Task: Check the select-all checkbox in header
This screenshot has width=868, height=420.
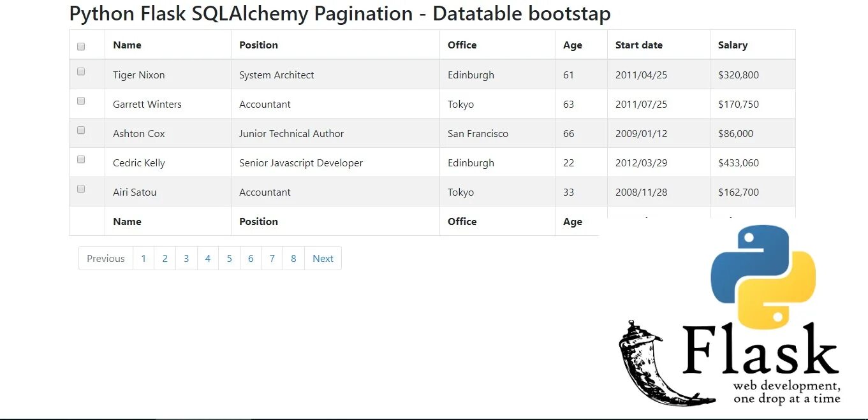Action: [x=81, y=47]
